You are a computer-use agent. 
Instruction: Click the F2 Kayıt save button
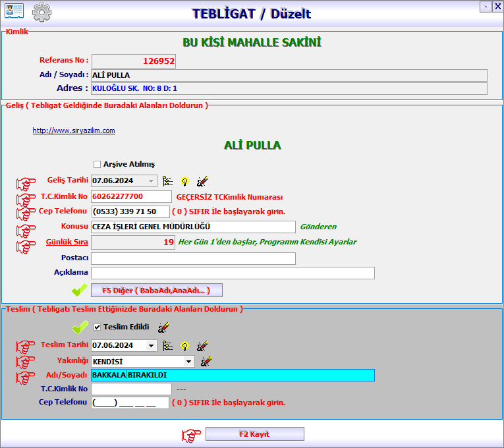tap(254, 434)
